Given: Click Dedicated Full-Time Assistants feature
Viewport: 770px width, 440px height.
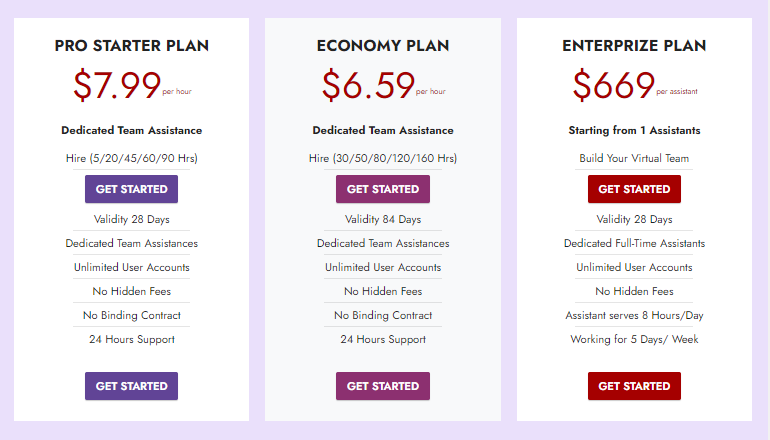Looking at the screenshot, I should click(634, 243).
